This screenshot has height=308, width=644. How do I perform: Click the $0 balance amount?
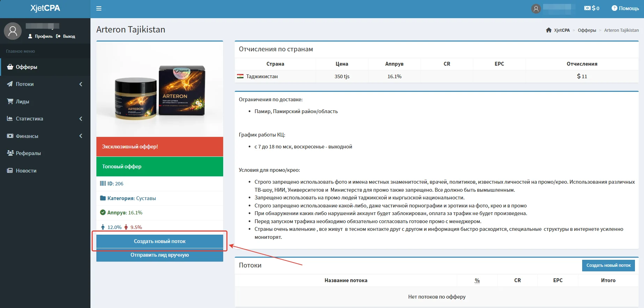595,8
